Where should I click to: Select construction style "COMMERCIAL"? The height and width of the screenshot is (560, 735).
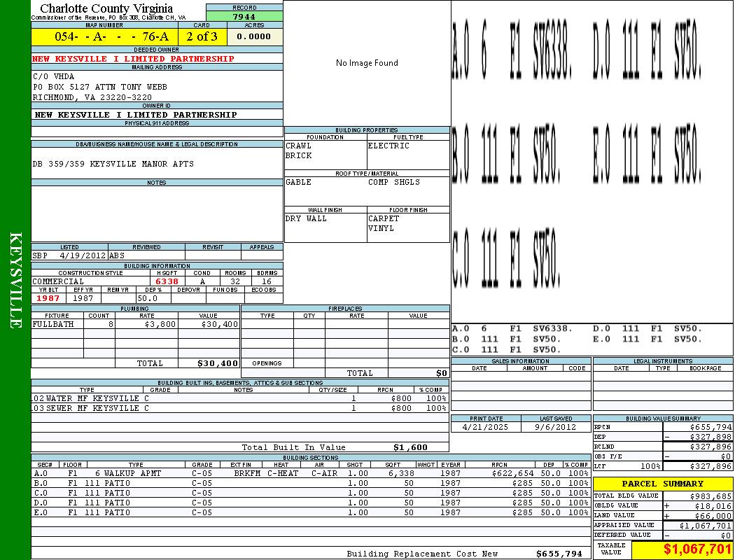tap(58, 281)
